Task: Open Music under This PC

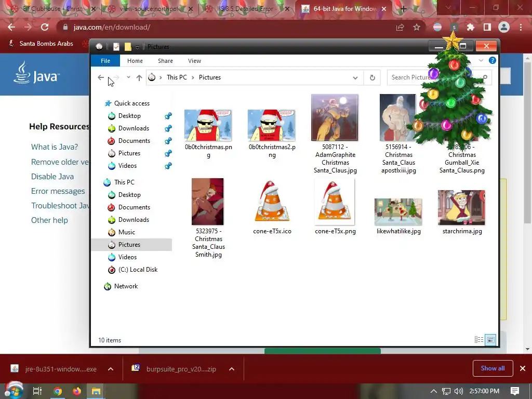Action: 127,232
